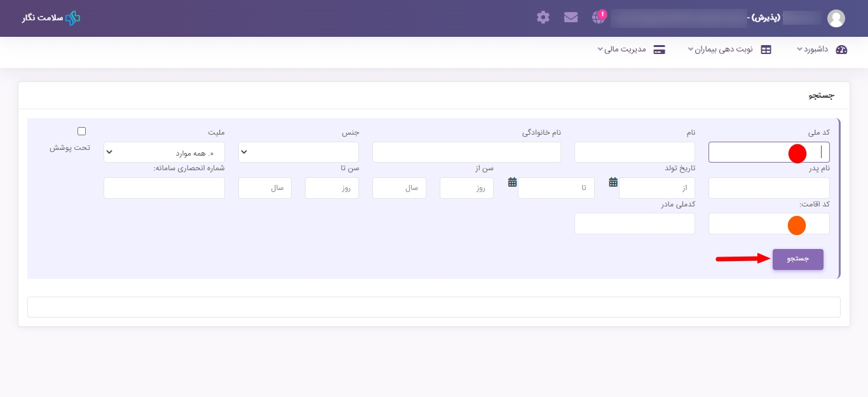Click the کدملی مادر input field
The height and width of the screenshot is (397, 868).
pyautogui.click(x=634, y=224)
